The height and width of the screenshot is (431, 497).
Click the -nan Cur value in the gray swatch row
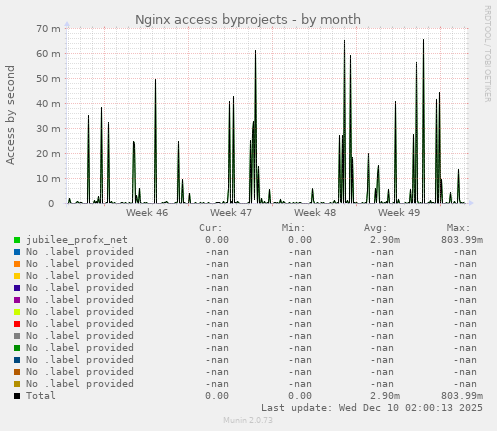(x=217, y=336)
